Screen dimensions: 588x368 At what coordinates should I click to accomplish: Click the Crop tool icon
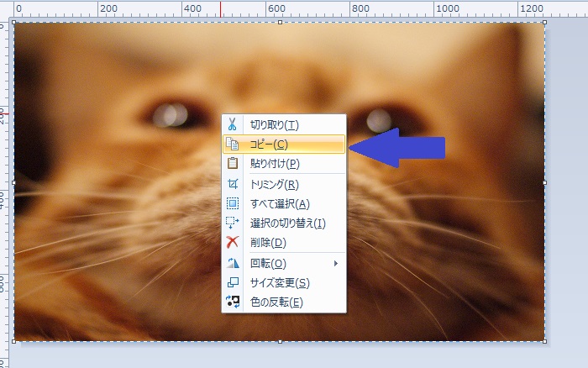click(233, 184)
